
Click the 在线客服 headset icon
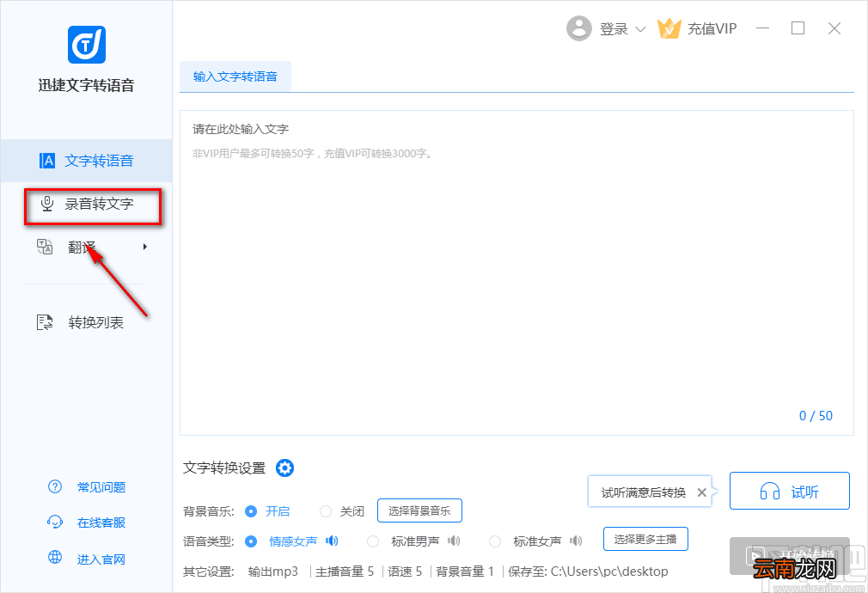[55, 523]
